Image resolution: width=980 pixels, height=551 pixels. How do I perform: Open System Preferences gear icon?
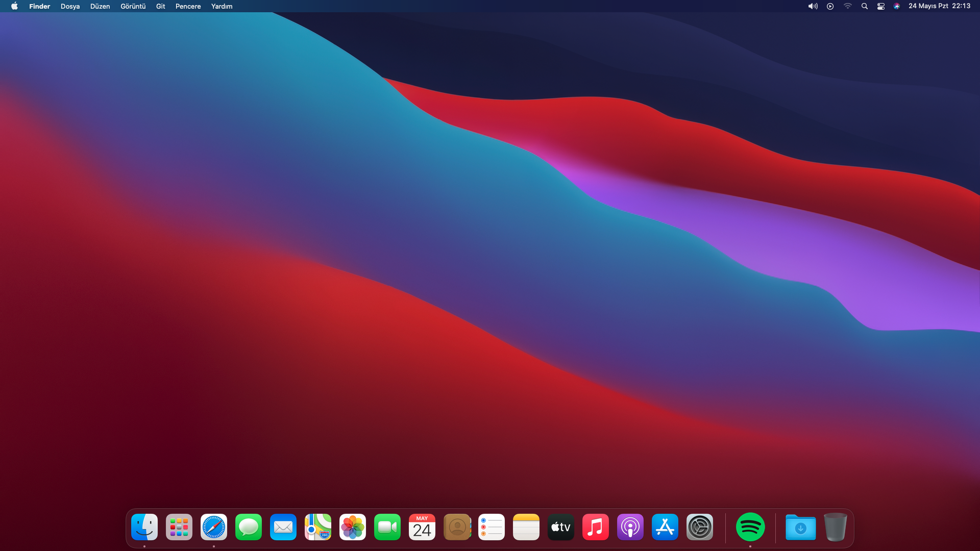pos(700,527)
